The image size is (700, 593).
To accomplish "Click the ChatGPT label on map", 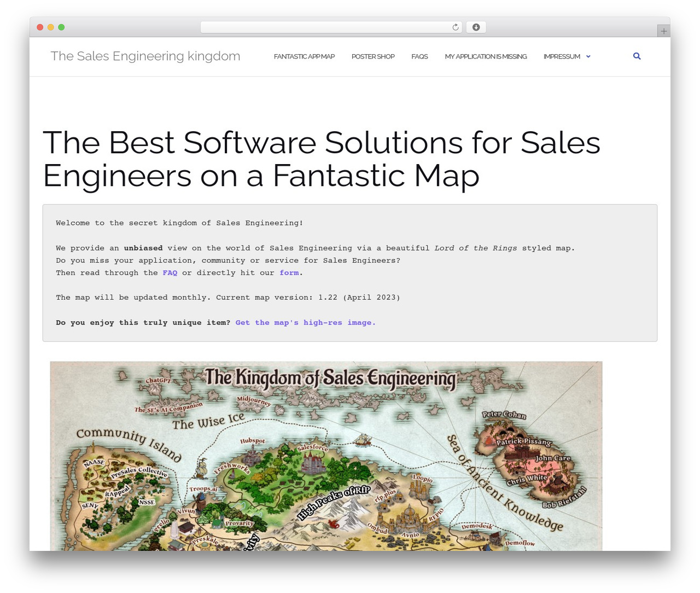I will point(159,380).
